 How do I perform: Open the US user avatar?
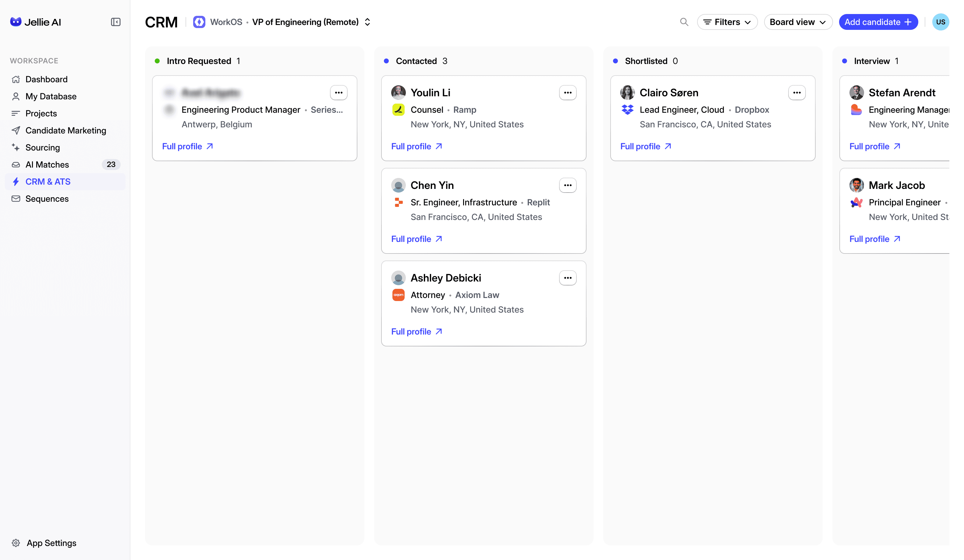940,22
